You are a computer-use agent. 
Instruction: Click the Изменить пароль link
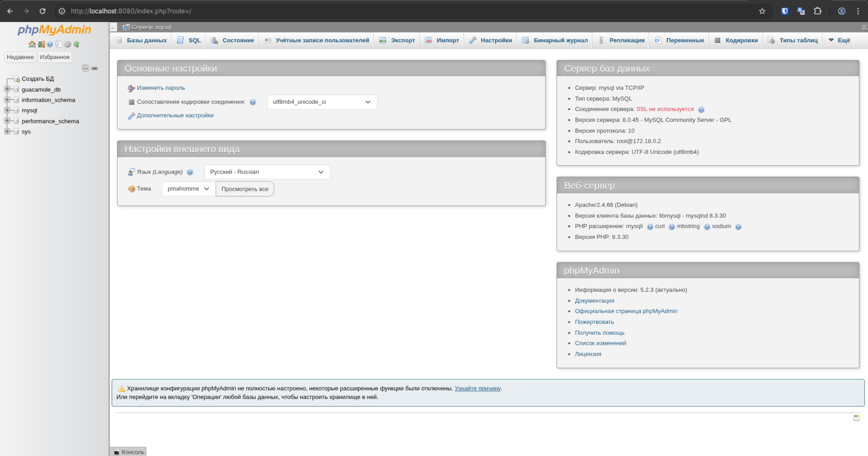160,88
